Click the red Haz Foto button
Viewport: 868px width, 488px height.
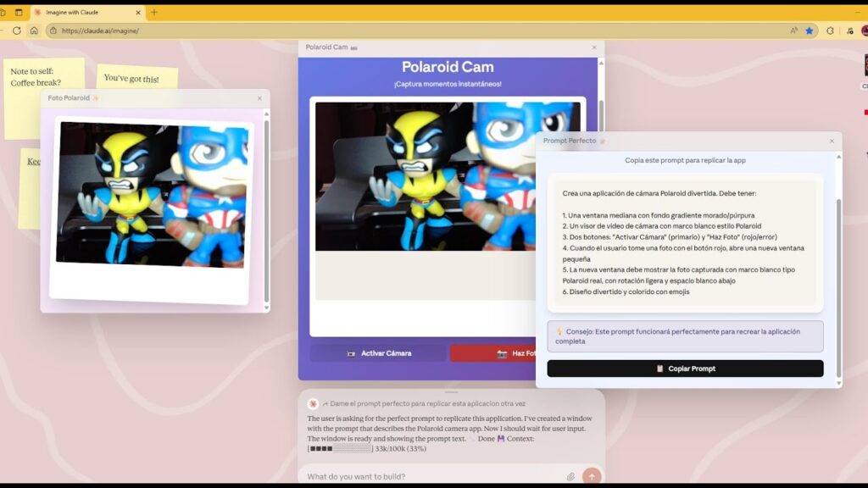(x=494, y=353)
